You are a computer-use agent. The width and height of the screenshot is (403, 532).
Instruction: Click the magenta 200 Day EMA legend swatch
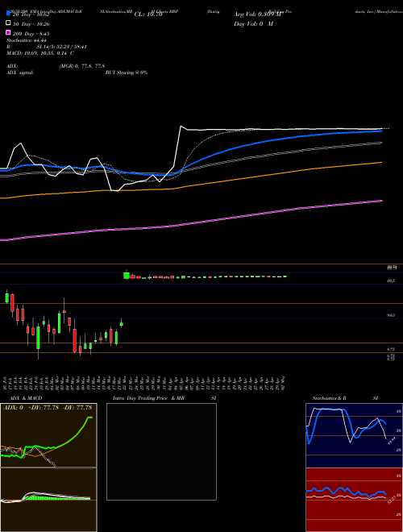coord(8,32)
